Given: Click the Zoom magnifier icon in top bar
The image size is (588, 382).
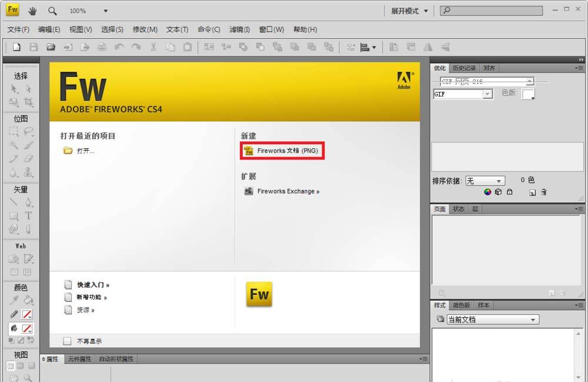Looking at the screenshot, I should (52, 11).
